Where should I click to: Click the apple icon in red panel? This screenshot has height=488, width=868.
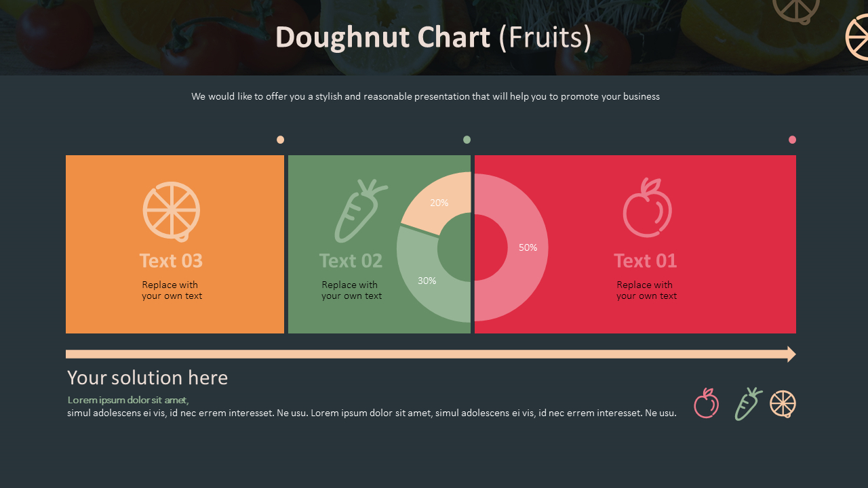(x=648, y=208)
